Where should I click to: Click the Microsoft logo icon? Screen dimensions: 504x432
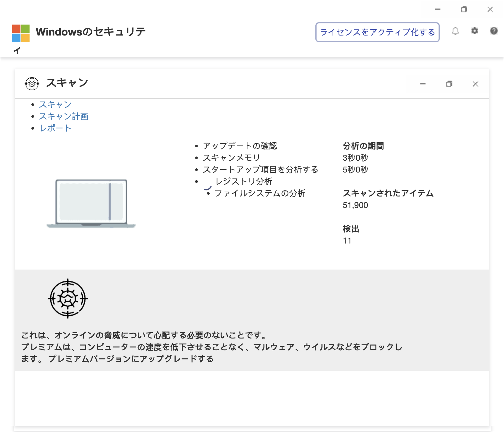[x=21, y=33]
